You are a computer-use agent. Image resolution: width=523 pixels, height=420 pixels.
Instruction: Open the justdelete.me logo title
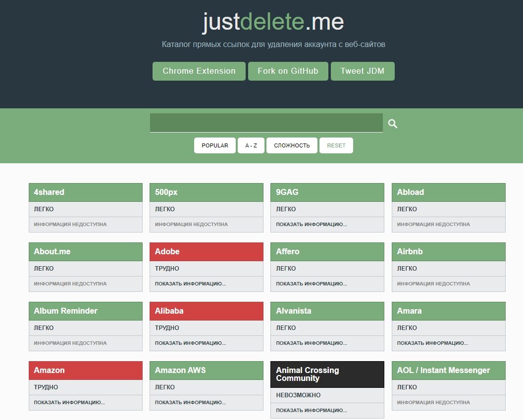tap(273, 22)
